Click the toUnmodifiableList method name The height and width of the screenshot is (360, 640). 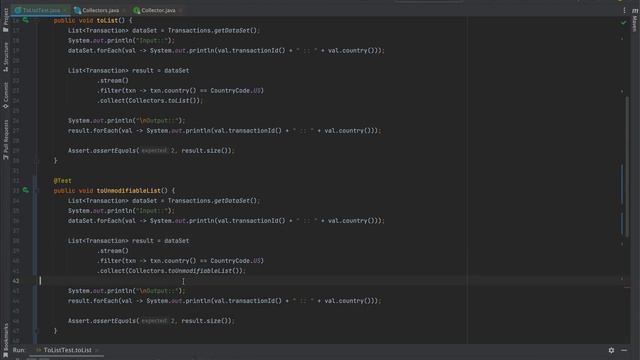point(129,191)
